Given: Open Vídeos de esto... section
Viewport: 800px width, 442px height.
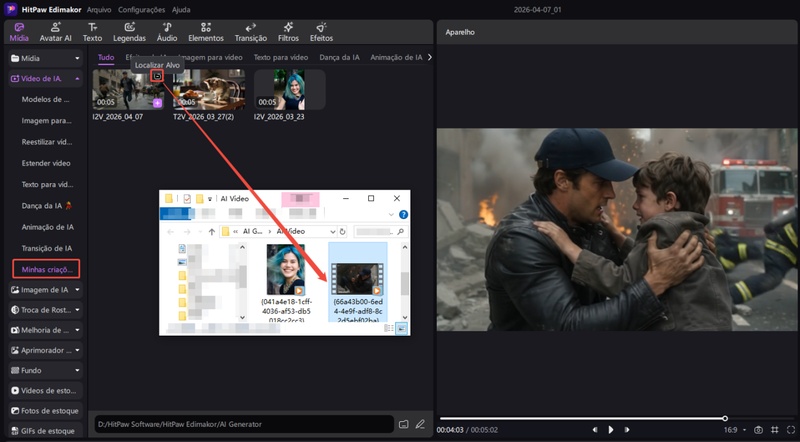Looking at the screenshot, I should pyautogui.click(x=45, y=390).
